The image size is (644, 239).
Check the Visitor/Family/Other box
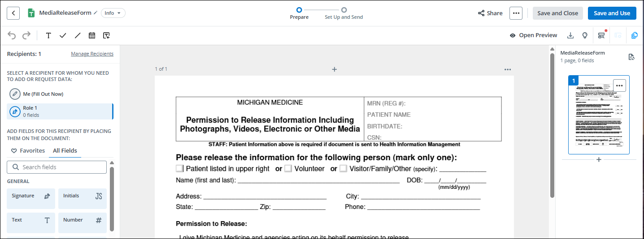343,169
